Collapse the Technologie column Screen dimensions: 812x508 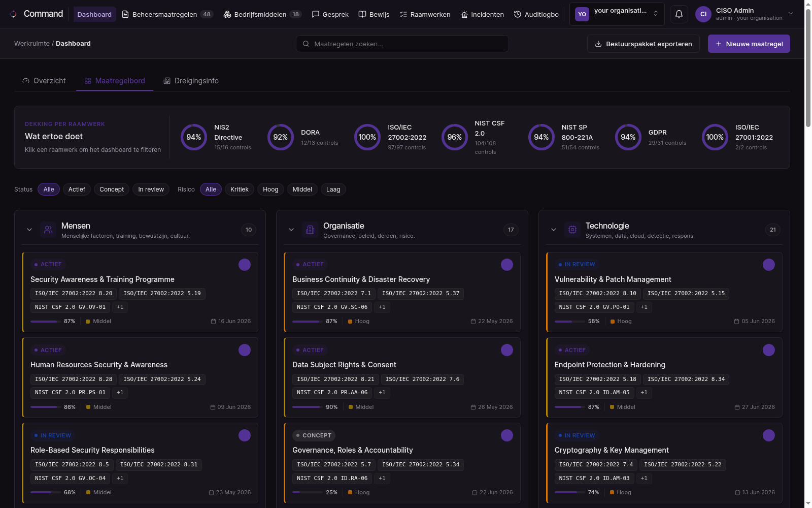coord(554,230)
